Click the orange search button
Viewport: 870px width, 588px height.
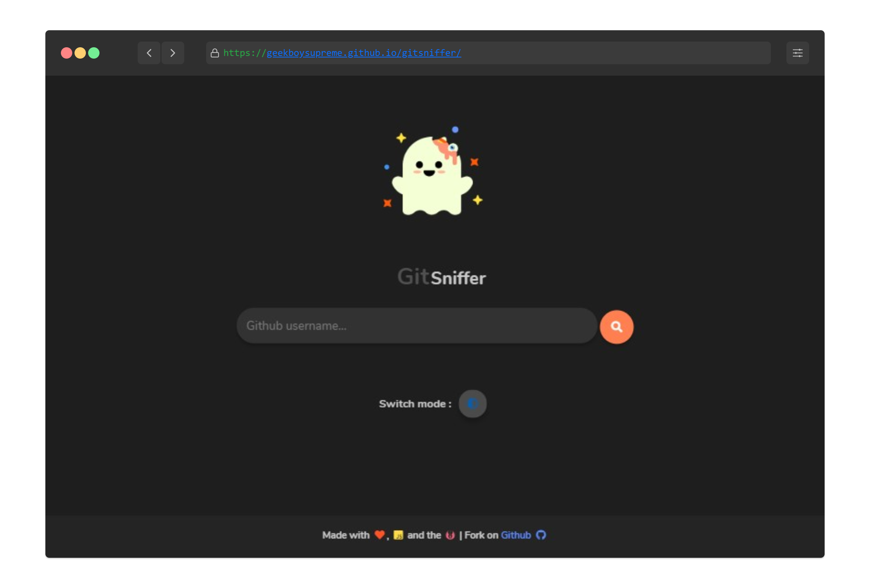click(x=616, y=327)
